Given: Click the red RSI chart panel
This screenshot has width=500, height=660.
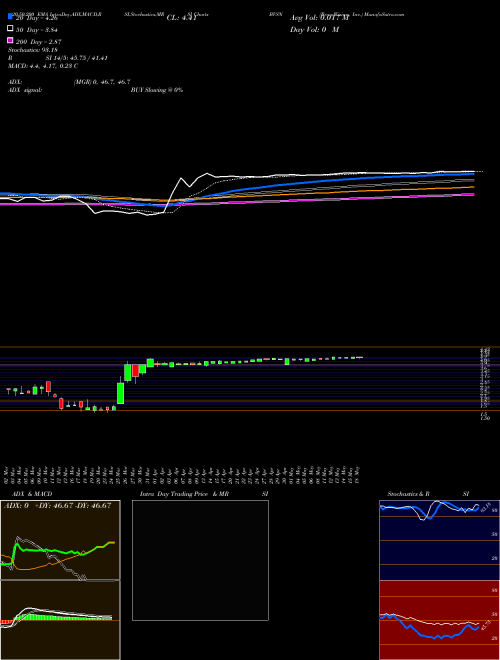Looking at the screenshot, I should 439,620.
